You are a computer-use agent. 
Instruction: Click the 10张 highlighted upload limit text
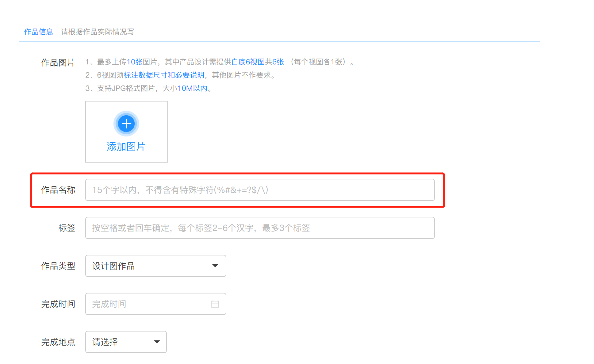tap(135, 62)
